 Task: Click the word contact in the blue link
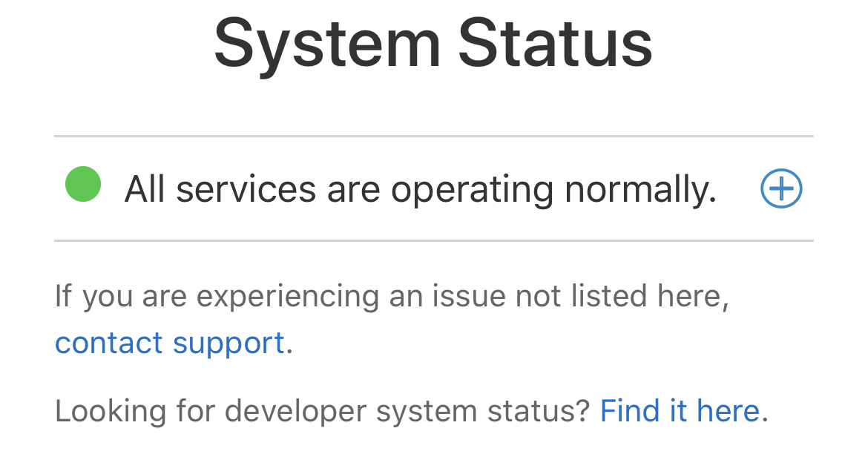point(109,343)
